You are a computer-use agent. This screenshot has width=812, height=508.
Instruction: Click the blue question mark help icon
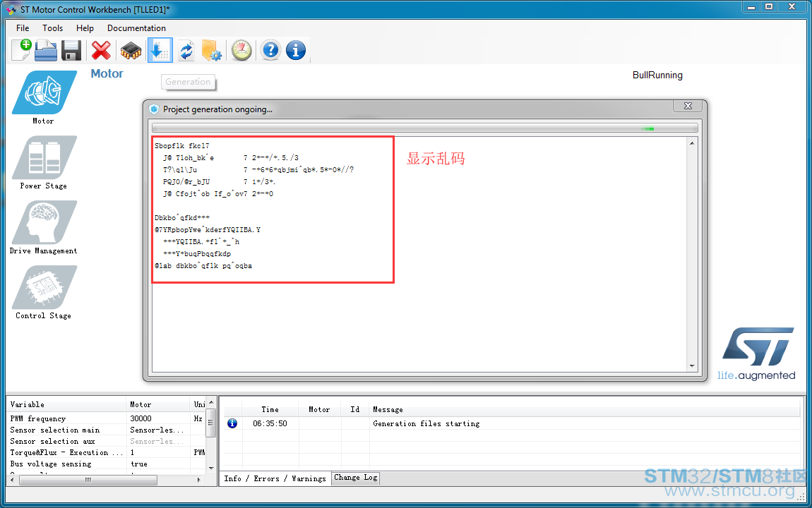270,50
